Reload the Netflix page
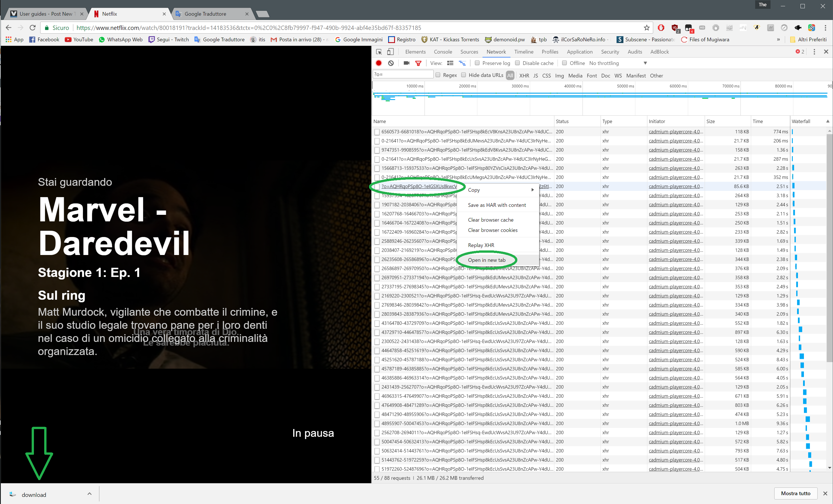Viewport: 833px width, 504px height. tap(33, 28)
